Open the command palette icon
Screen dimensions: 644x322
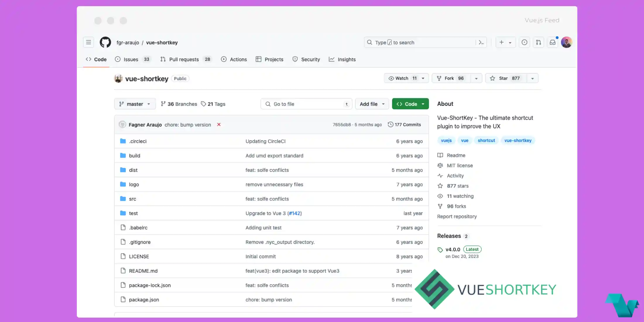(x=481, y=42)
